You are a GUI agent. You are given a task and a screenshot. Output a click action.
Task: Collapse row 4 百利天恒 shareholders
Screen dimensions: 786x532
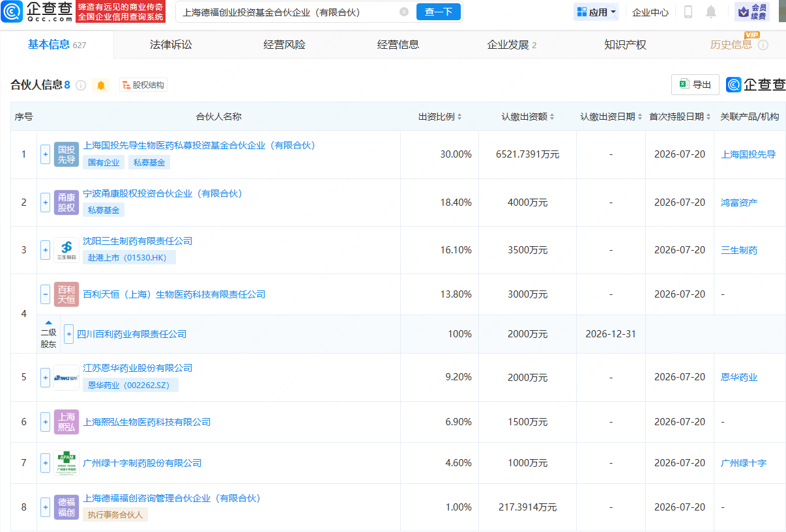[x=46, y=294]
